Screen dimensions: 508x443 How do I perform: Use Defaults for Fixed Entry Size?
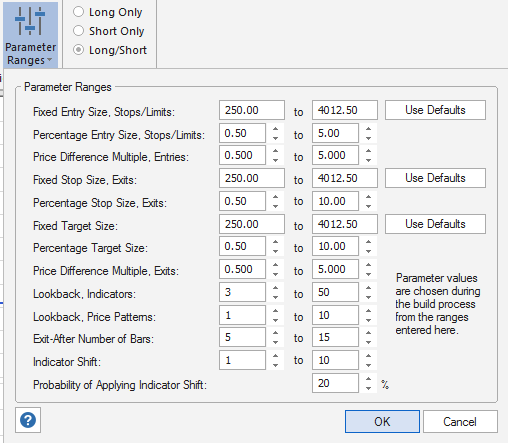435,110
